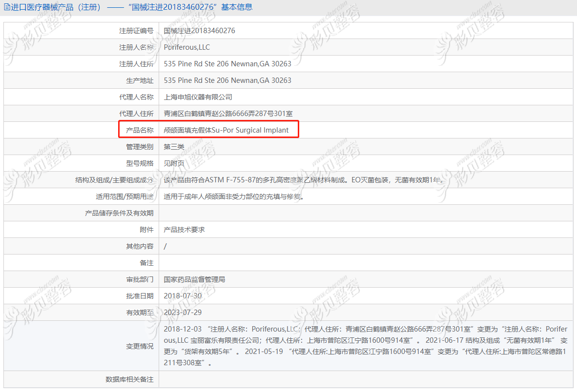Click the 其他内容 label
577x392 pixels.
click(x=140, y=246)
